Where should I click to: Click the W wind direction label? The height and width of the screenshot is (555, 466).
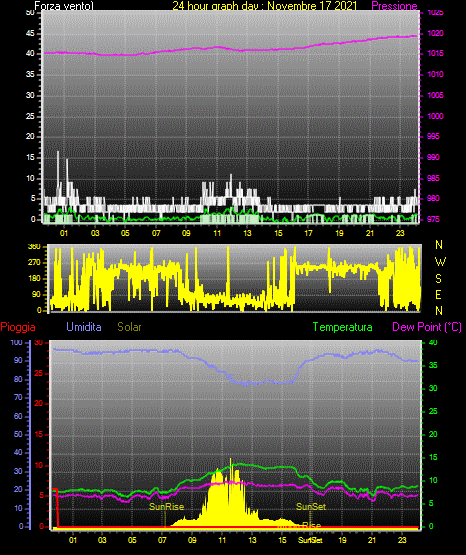(x=440, y=262)
